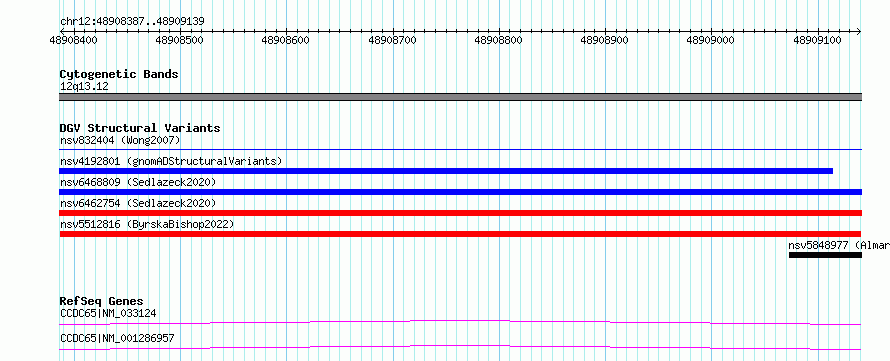Click the 48908400 ruler tick label
Viewport: 890px width, 361px height.
[x=74, y=40]
